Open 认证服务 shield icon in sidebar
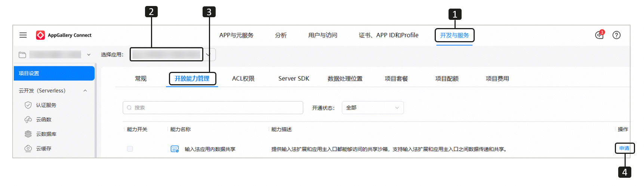Image resolution: width=644 pixels, height=186 pixels. point(28,105)
